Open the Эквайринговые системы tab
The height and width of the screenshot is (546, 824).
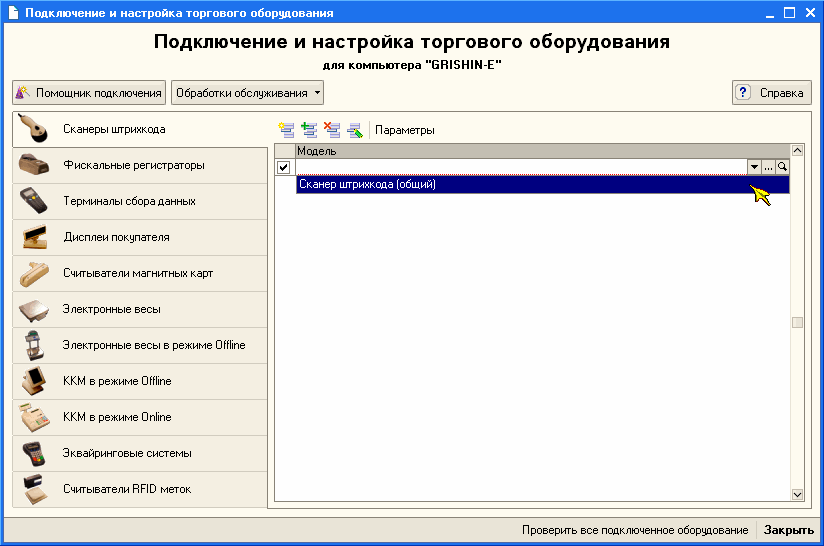tap(140, 454)
